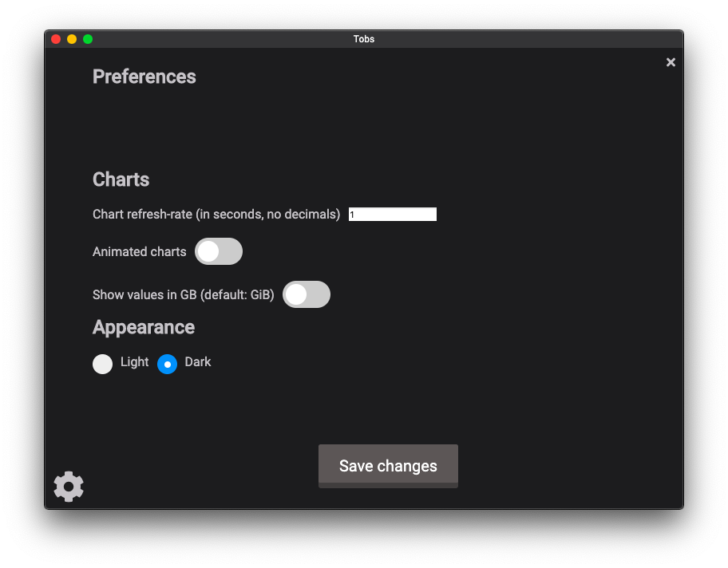Toggle Show values in GB switch

coord(307,294)
